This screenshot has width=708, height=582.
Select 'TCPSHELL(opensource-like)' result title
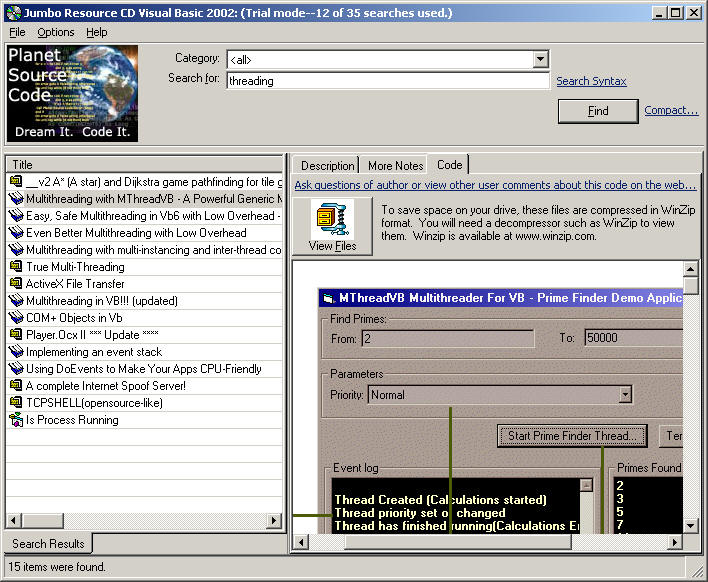point(94,403)
